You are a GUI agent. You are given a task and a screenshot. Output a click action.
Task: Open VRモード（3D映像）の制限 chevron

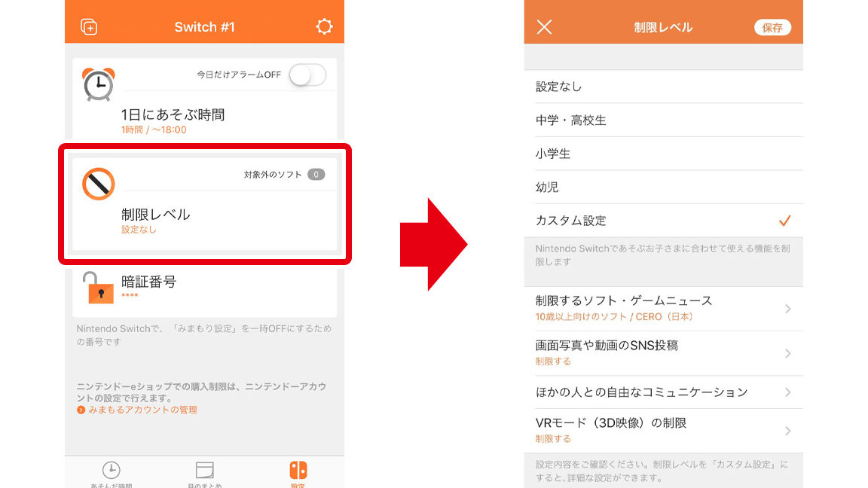[x=787, y=431]
